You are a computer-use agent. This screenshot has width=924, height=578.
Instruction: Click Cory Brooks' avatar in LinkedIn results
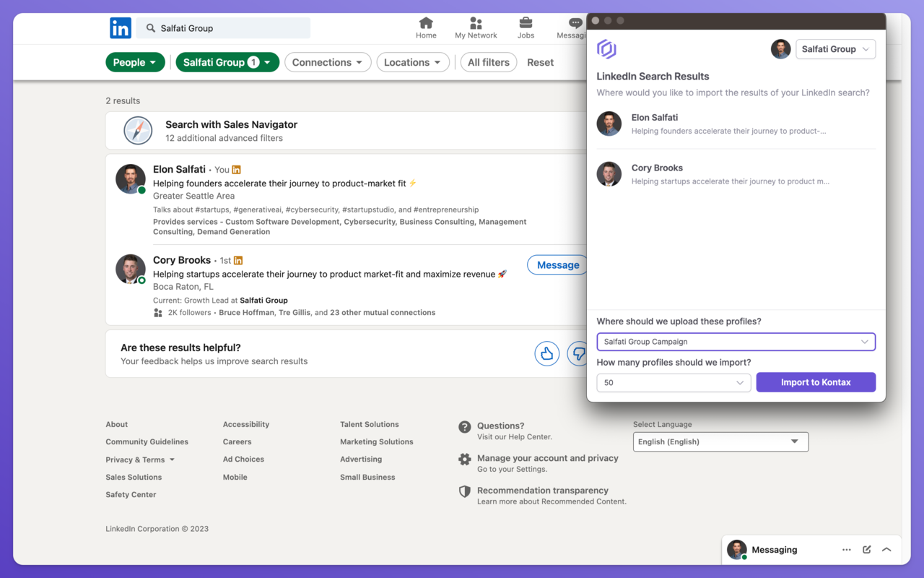click(131, 269)
